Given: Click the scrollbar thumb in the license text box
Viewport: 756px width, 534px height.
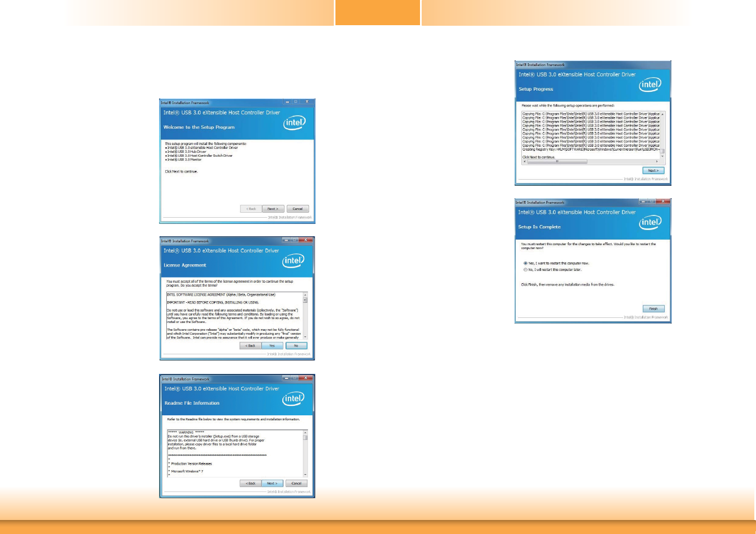Looking at the screenshot, I should pyautogui.click(x=305, y=300).
